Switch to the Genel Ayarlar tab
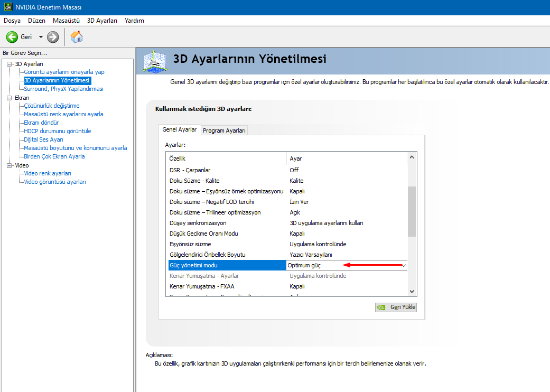The height and width of the screenshot is (392, 550). pyautogui.click(x=180, y=129)
